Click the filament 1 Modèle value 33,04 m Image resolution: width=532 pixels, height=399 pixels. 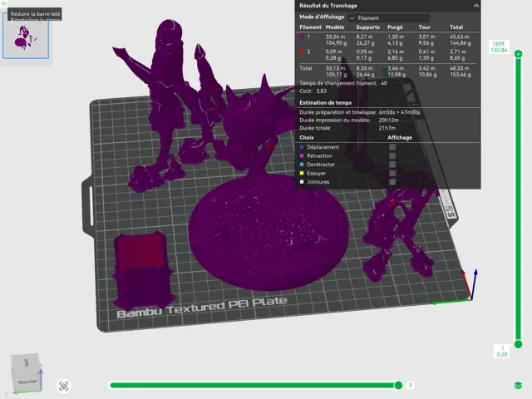pyautogui.click(x=335, y=37)
